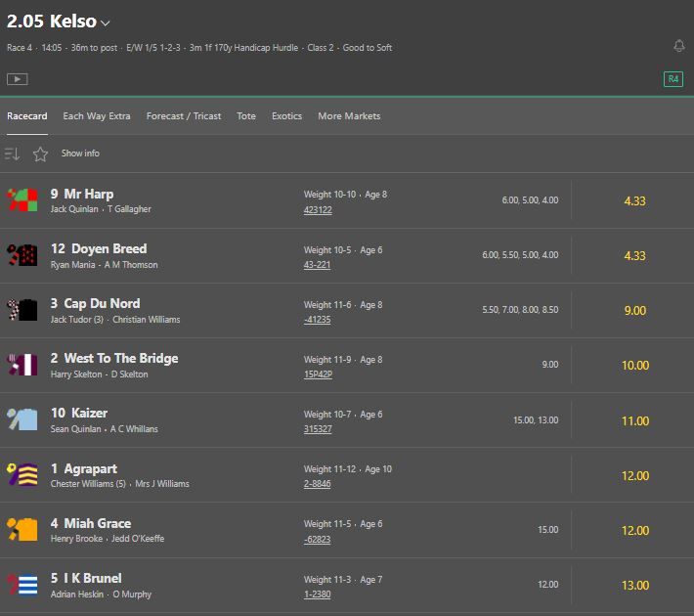Open the Forecast / Tricast tab
Viewport: 694px width, 616px height.
pos(184,116)
